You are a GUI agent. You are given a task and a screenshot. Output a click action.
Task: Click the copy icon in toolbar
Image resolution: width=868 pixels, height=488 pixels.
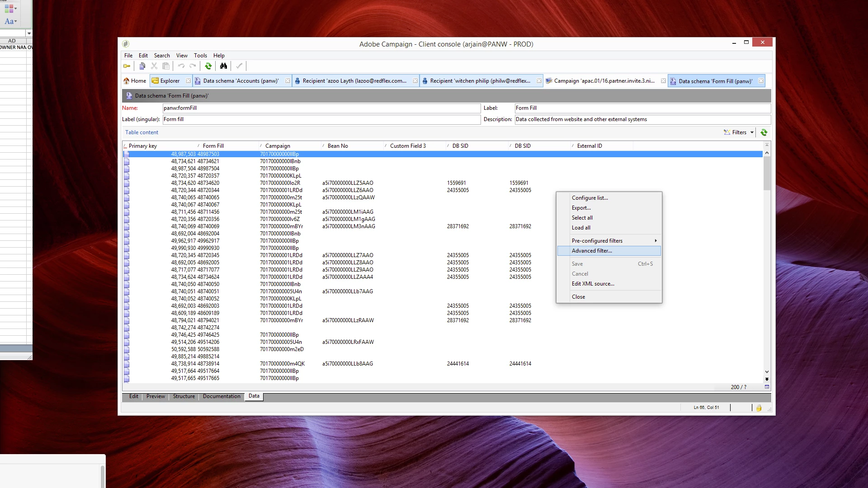(x=142, y=66)
